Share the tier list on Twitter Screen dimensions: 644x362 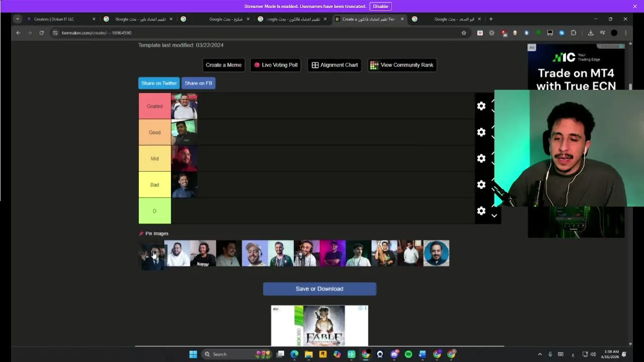(158, 83)
